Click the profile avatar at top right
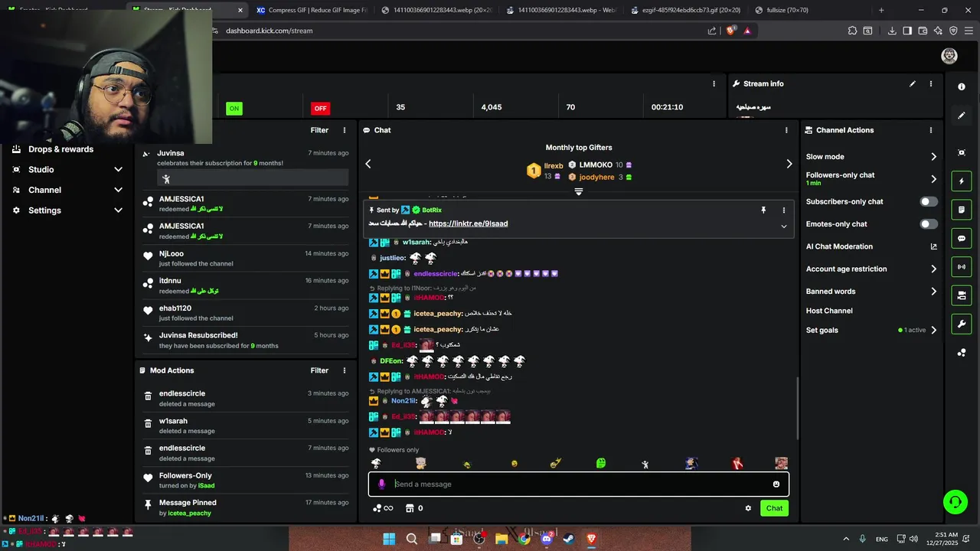The width and height of the screenshot is (980, 551). pos(949,56)
